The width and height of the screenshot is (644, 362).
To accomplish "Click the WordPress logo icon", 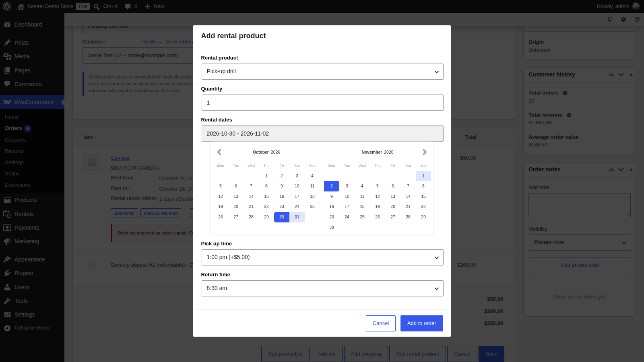I will pyautogui.click(x=7, y=6).
